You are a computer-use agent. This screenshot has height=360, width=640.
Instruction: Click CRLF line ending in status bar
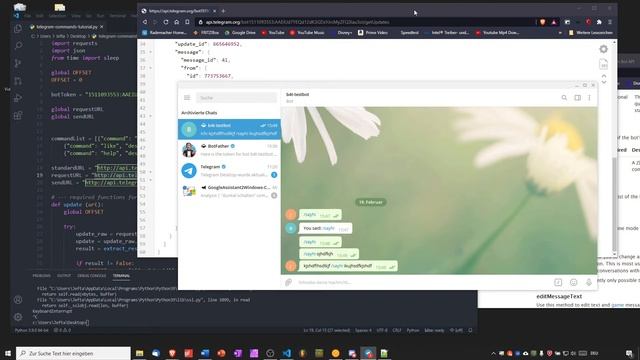pyautogui.click(x=397, y=330)
